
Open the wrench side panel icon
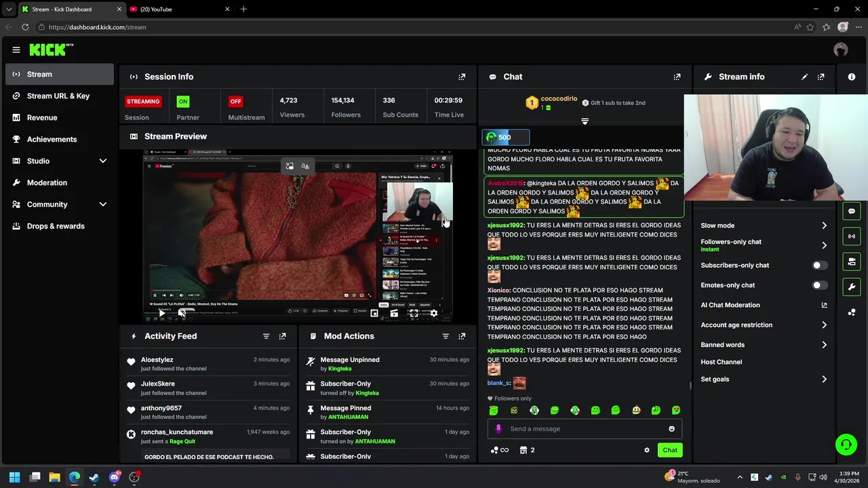click(852, 287)
